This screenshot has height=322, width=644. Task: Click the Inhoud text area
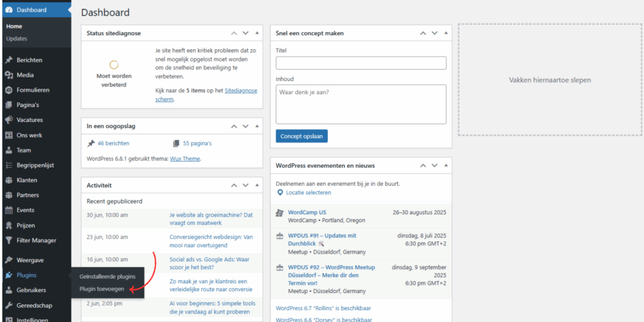(361, 104)
